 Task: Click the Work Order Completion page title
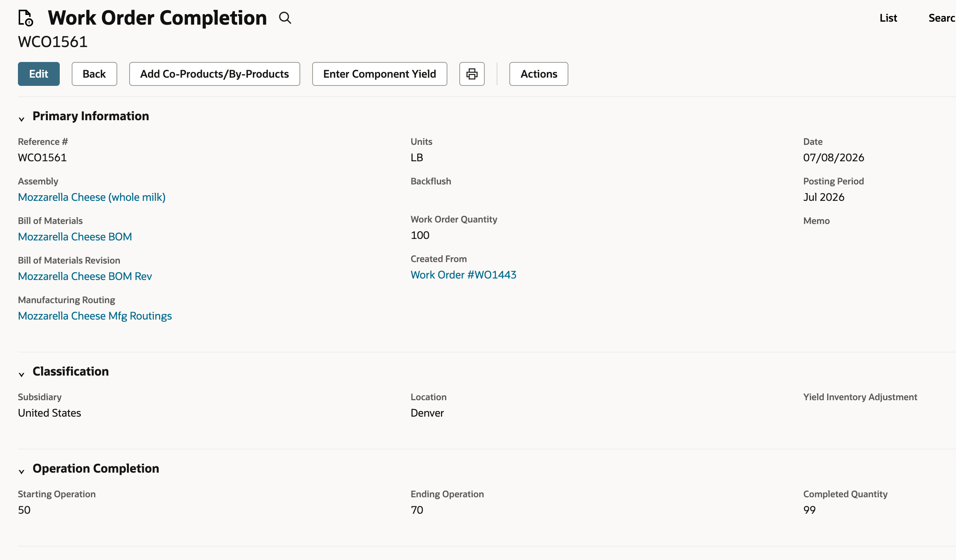pos(158,18)
